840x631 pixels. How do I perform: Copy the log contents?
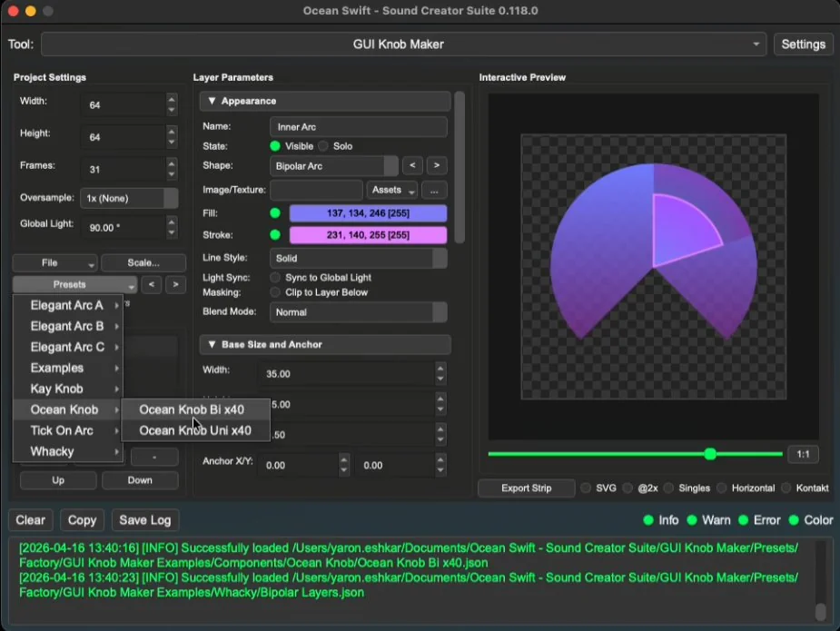82,520
